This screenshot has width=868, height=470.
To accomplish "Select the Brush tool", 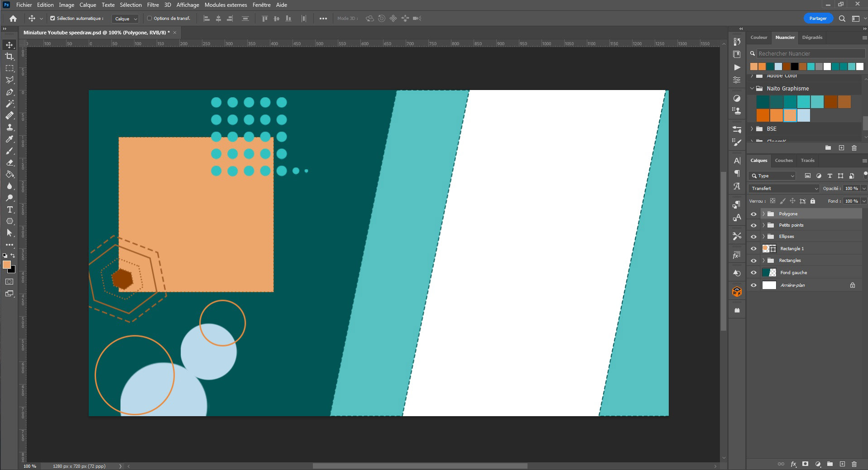I will (10, 151).
